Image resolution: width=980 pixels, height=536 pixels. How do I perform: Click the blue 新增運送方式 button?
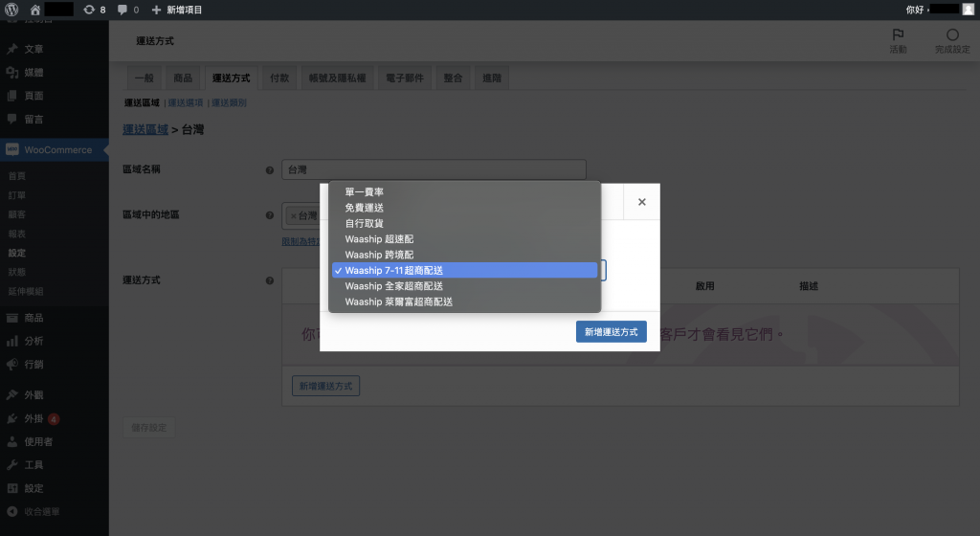pos(612,332)
